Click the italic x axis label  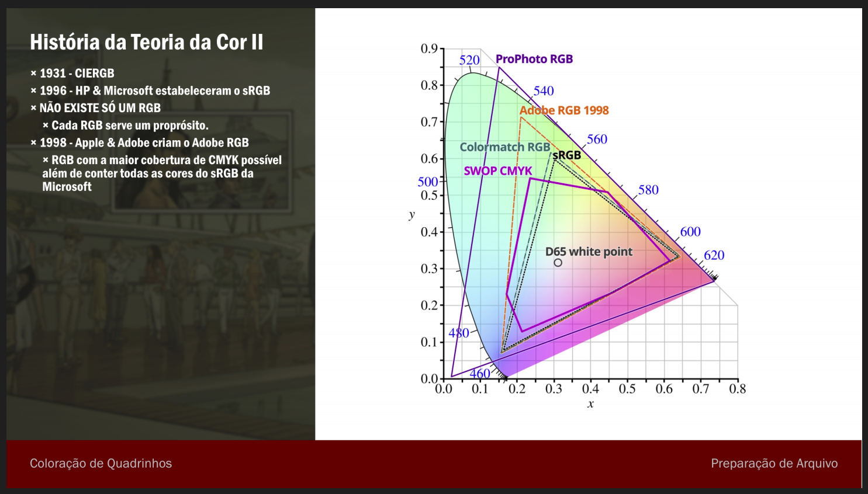click(x=590, y=404)
